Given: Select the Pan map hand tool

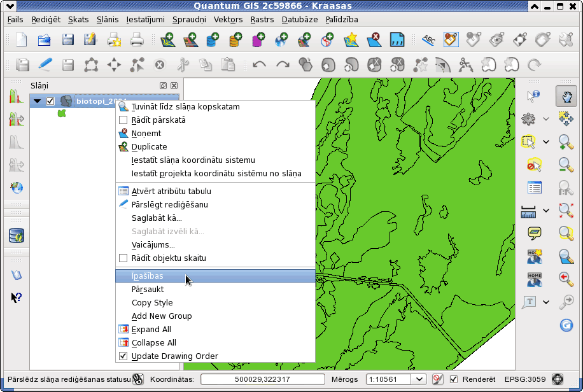Looking at the screenshot, I should point(566,96).
